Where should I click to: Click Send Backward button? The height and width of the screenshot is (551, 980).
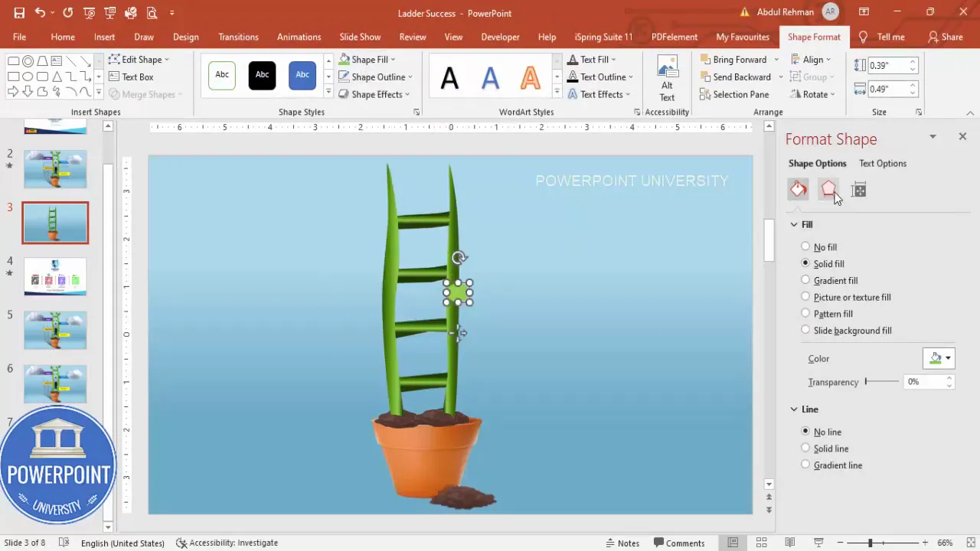(x=735, y=77)
